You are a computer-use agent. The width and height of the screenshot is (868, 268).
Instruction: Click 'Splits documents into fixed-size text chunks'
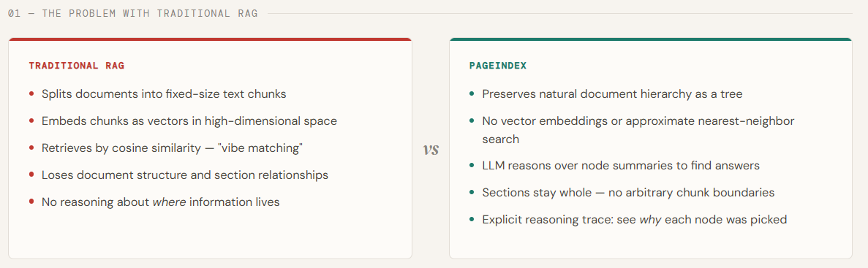tap(164, 94)
